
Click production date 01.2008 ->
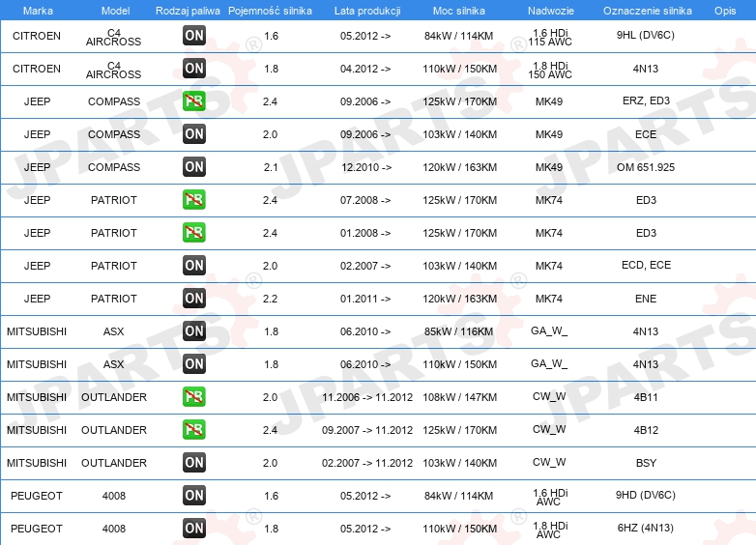[365, 233]
